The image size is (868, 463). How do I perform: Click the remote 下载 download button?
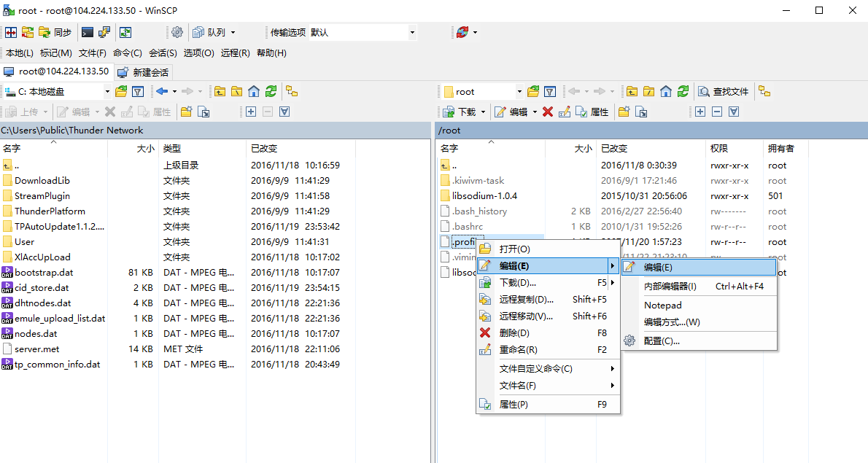tap(460, 112)
